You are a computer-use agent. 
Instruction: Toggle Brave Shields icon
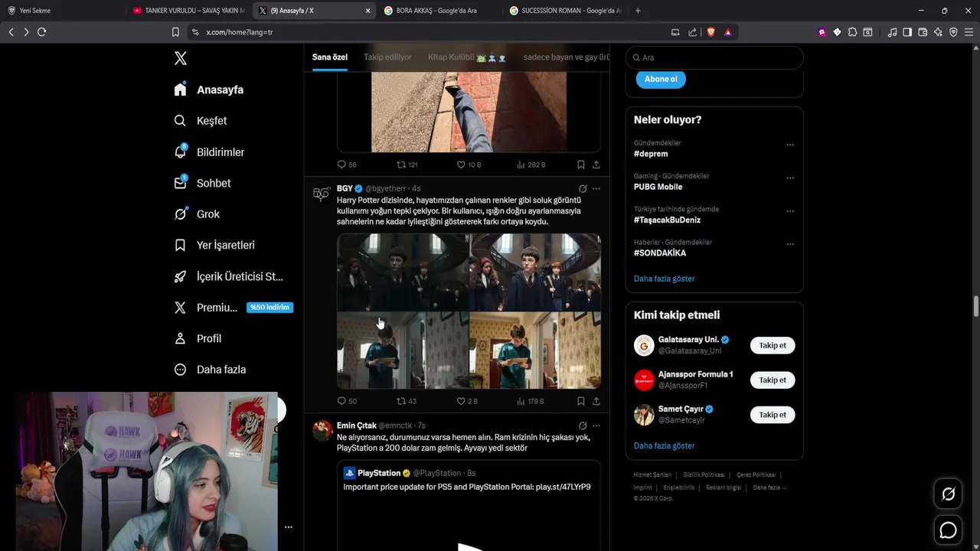tap(710, 32)
